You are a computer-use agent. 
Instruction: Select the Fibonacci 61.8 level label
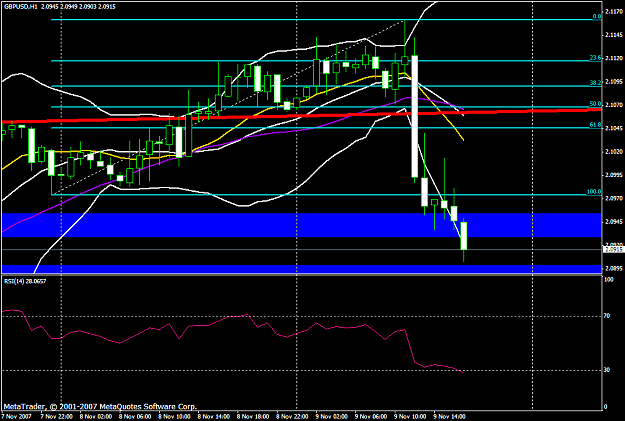pos(596,125)
